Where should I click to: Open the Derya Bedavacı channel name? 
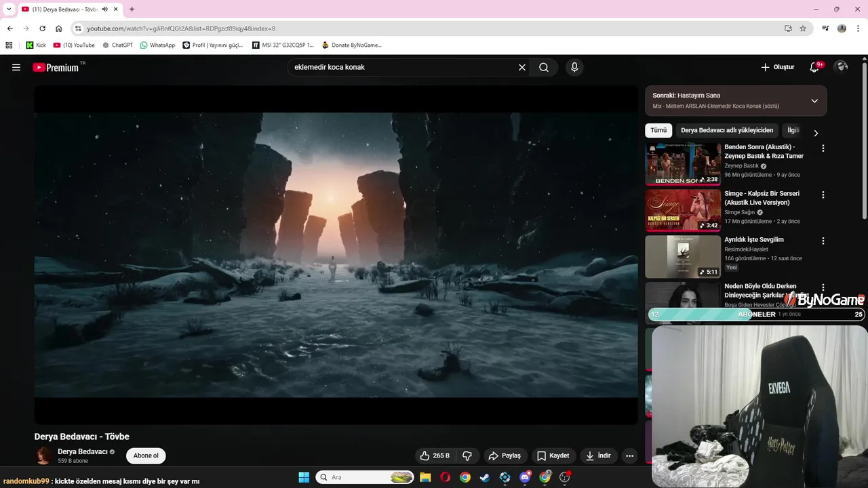[82, 451]
